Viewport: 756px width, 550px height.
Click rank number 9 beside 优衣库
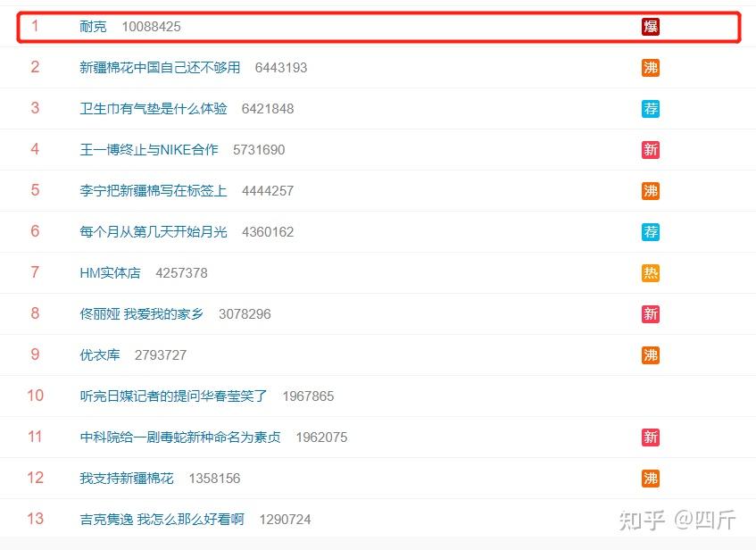(x=35, y=354)
